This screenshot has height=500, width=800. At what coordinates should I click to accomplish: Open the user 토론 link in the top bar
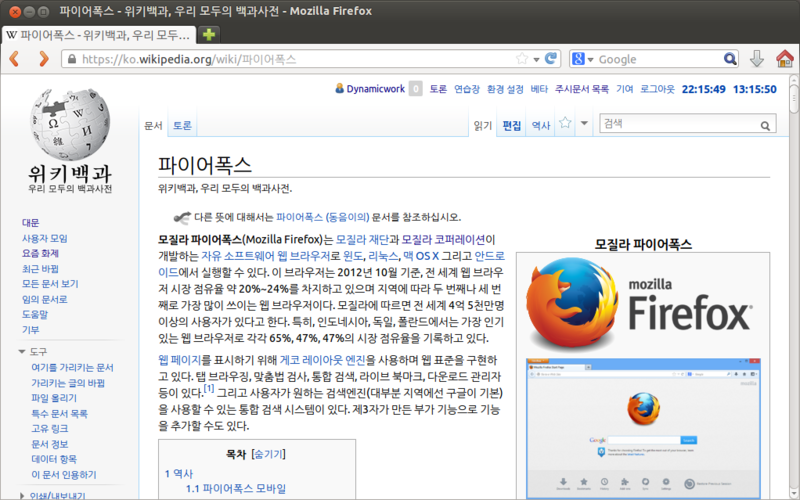438,89
